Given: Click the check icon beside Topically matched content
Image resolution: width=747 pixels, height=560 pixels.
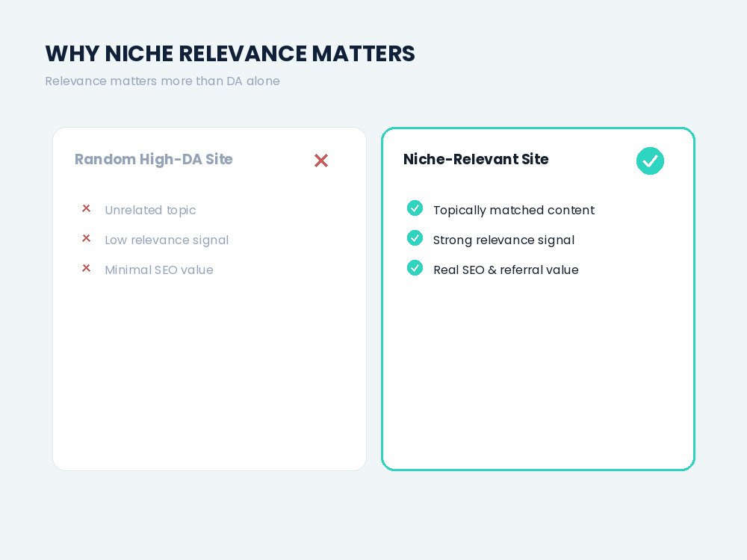Looking at the screenshot, I should pyautogui.click(x=415, y=208).
